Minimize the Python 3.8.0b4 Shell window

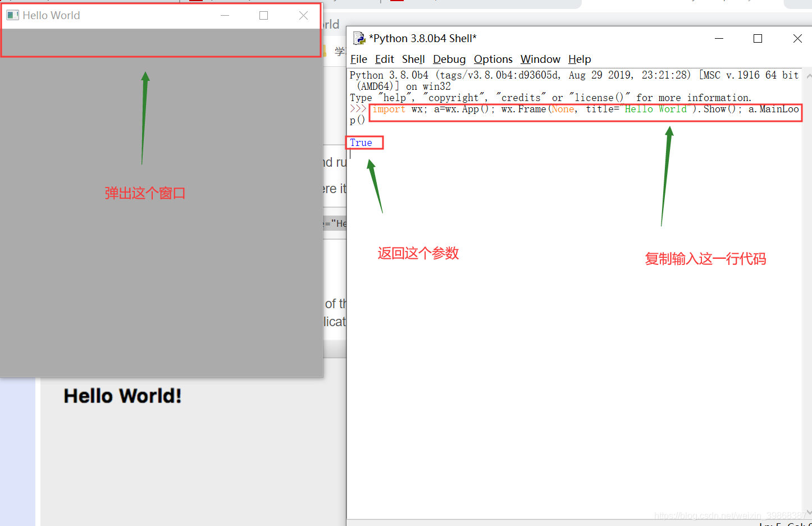pyautogui.click(x=719, y=38)
